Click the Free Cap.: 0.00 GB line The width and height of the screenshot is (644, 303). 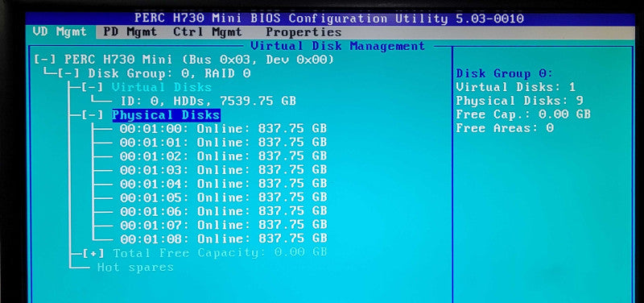(x=523, y=114)
